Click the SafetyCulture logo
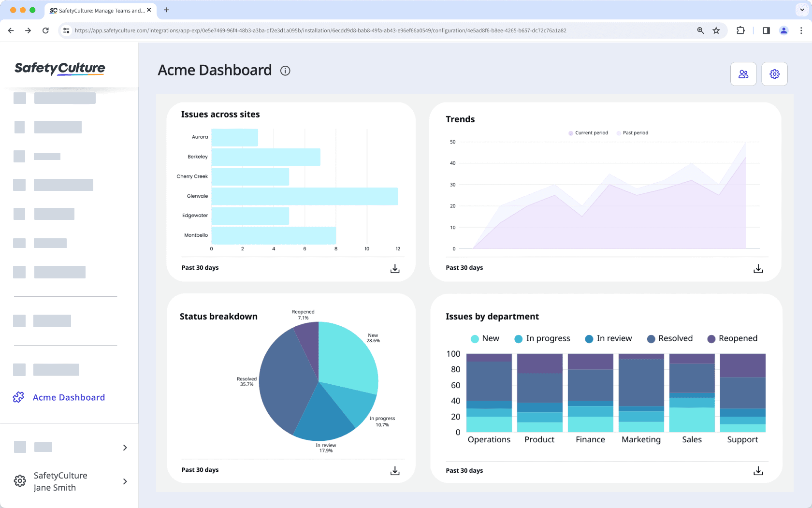Image resolution: width=812 pixels, height=508 pixels. point(59,69)
